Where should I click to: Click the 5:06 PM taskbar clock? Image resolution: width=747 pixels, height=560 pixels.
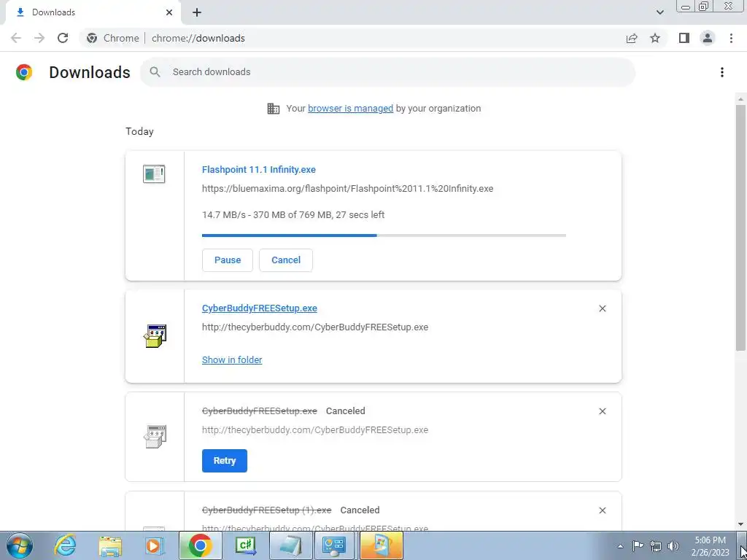tap(711, 546)
